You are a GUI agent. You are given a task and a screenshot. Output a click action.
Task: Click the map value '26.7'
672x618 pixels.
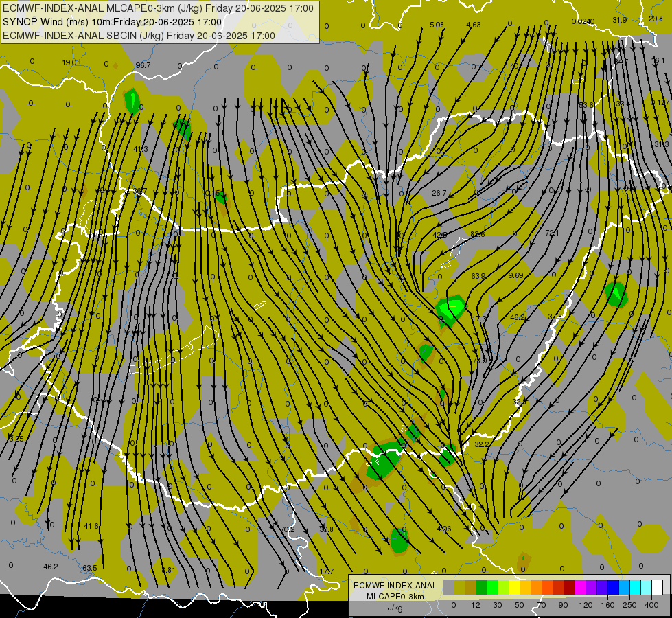coord(439,193)
